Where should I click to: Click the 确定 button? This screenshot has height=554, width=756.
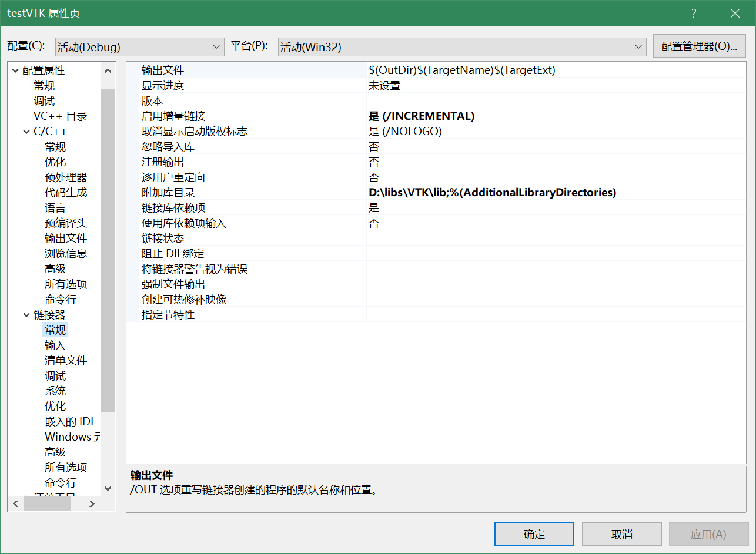[x=534, y=534]
